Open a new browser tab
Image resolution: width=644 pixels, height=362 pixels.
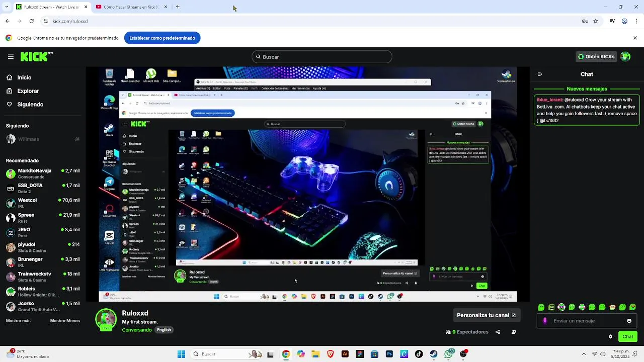(178, 7)
